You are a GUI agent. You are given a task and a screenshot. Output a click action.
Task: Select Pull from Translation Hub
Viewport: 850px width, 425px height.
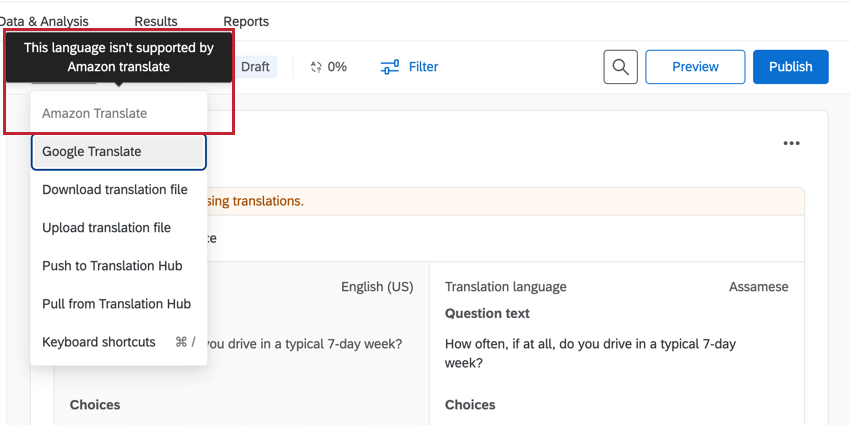coord(116,304)
